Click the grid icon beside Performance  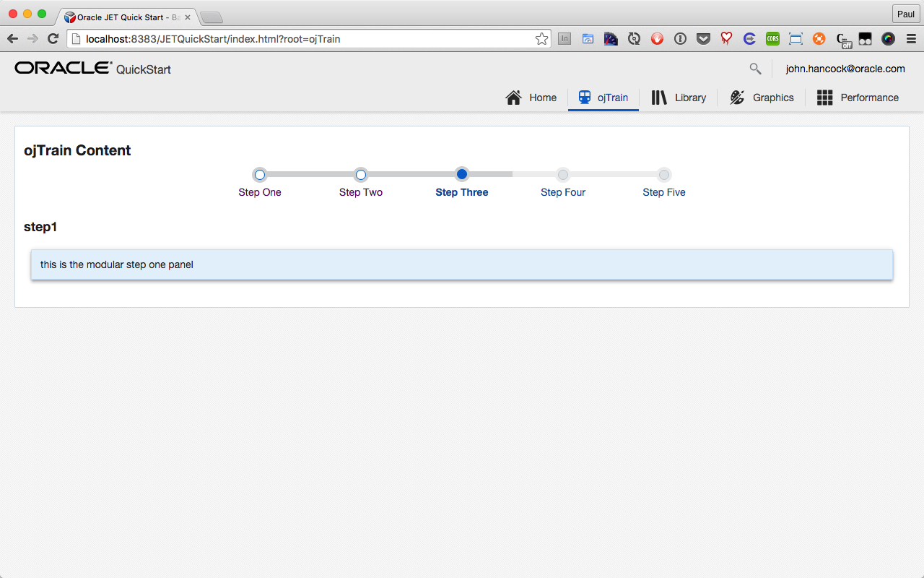[x=825, y=98]
